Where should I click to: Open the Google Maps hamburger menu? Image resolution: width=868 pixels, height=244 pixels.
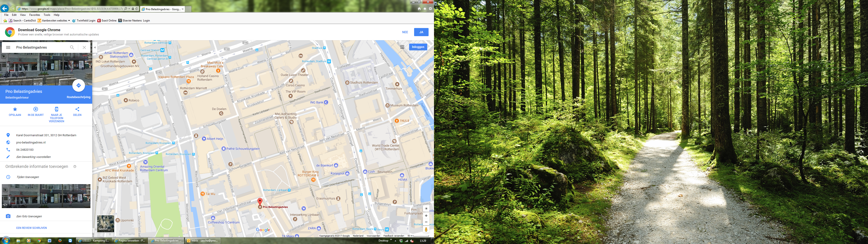[8, 47]
